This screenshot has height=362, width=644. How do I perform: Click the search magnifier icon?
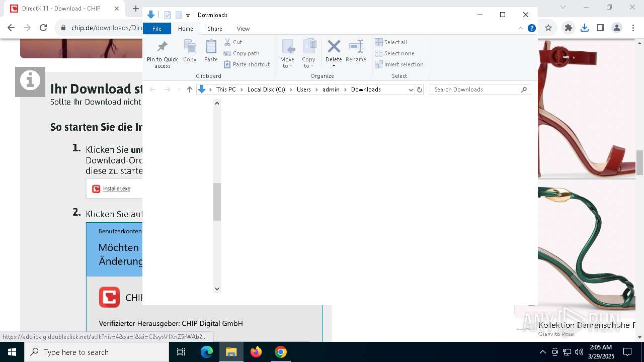pyautogui.click(x=524, y=89)
